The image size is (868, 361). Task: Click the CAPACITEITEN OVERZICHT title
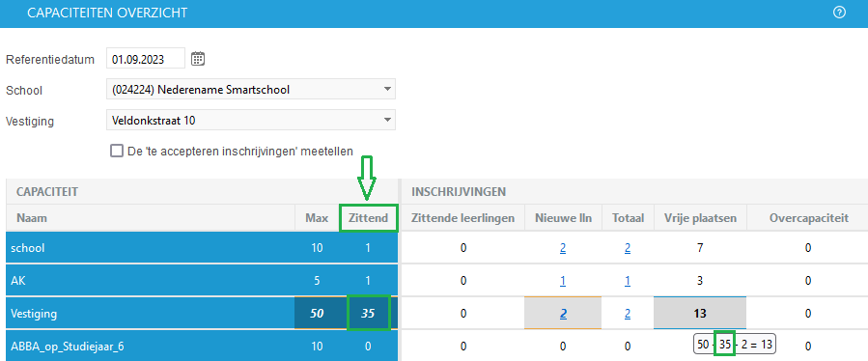click(107, 13)
